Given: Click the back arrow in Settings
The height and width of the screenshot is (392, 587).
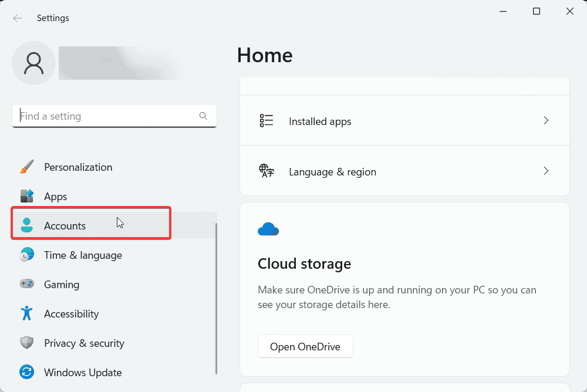Looking at the screenshot, I should (x=17, y=18).
